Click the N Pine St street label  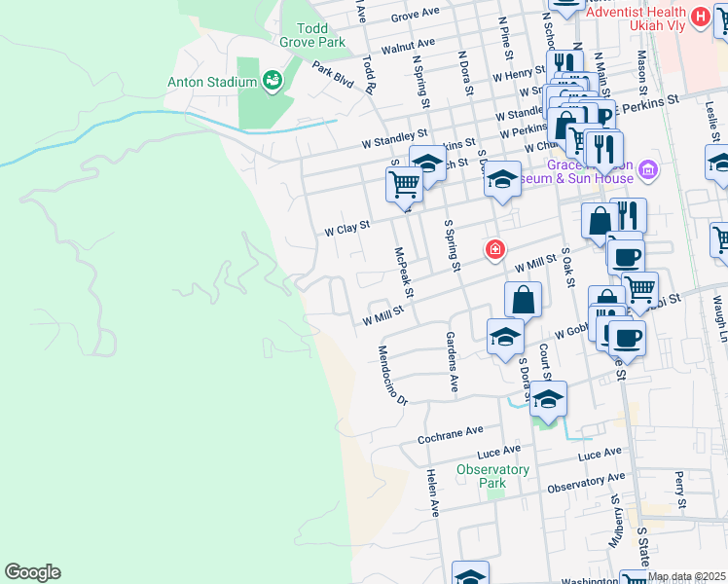tap(505, 39)
